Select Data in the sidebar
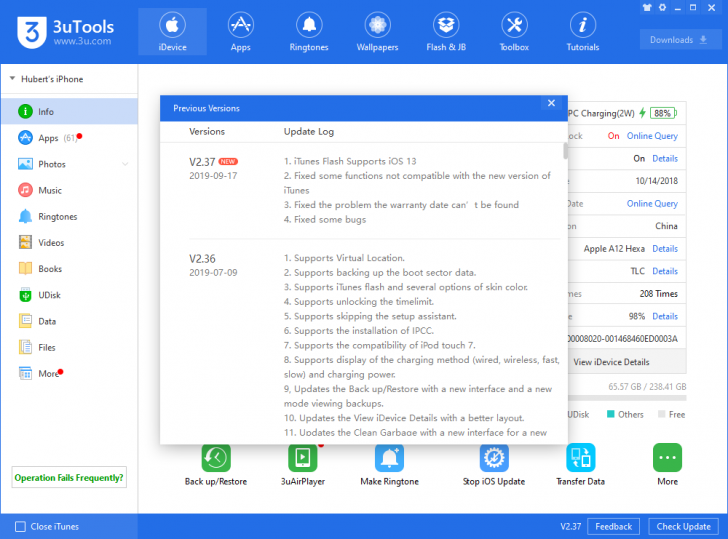728x539 pixels. pyautogui.click(x=69, y=321)
